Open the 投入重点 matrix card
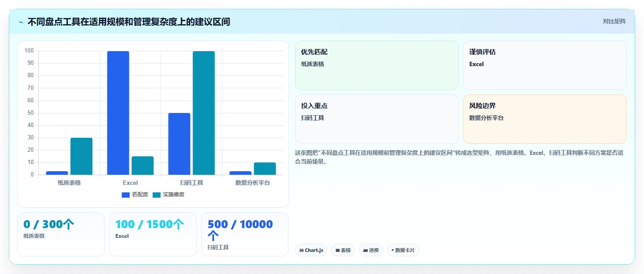This screenshot has width=644, height=274. click(377, 119)
